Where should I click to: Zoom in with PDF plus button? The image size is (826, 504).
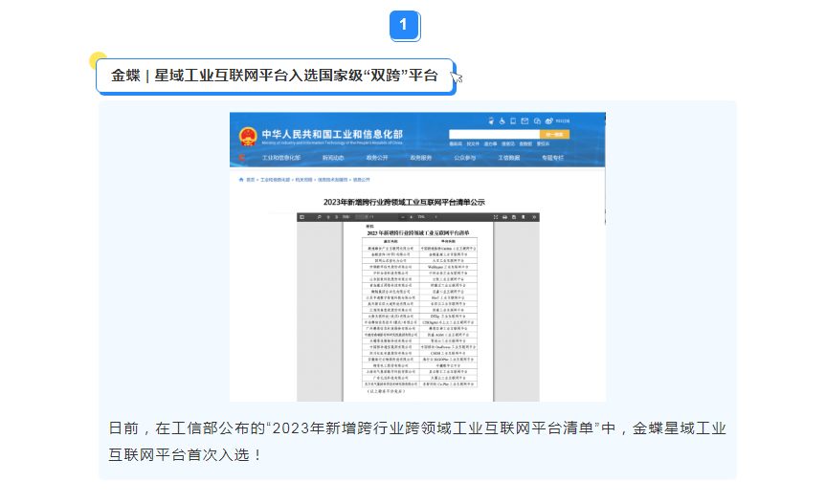click(x=412, y=217)
